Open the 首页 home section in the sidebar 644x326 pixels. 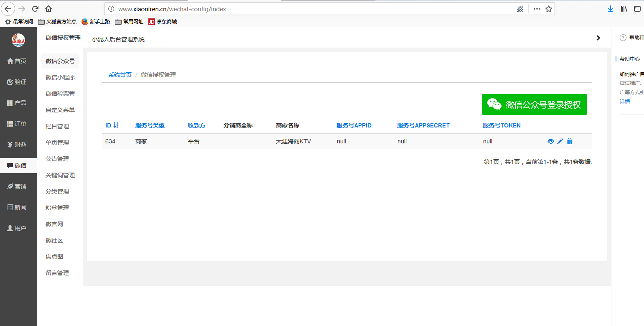coord(17,61)
